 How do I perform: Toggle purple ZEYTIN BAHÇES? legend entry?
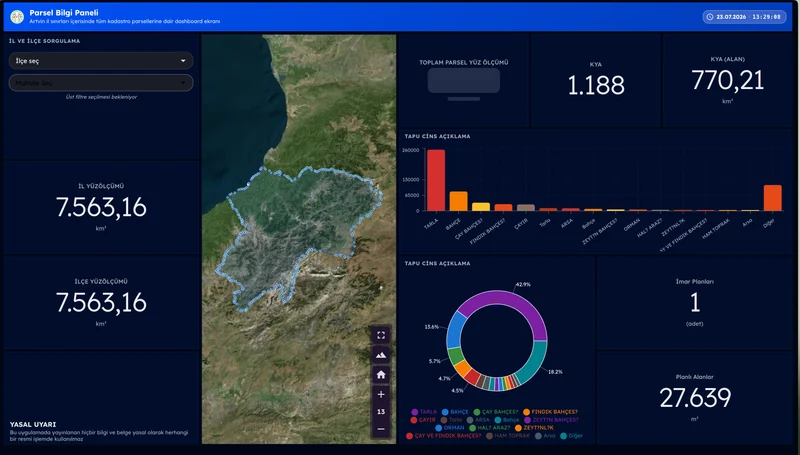click(551, 420)
